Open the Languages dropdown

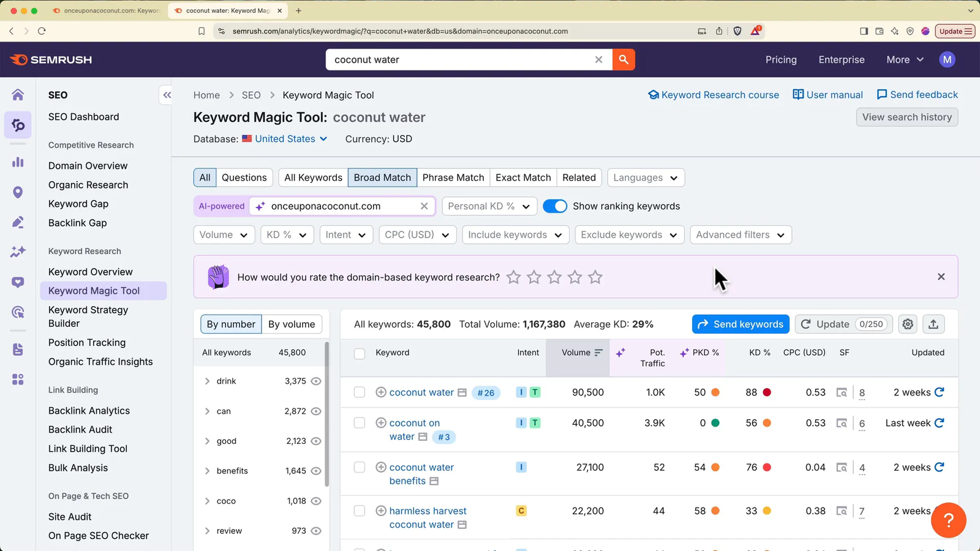(x=646, y=178)
